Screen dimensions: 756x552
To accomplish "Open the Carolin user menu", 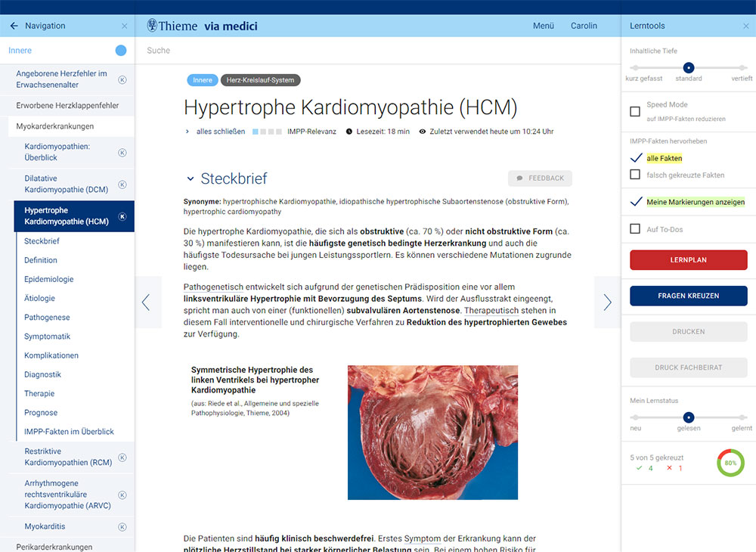I will (x=584, y=26).
